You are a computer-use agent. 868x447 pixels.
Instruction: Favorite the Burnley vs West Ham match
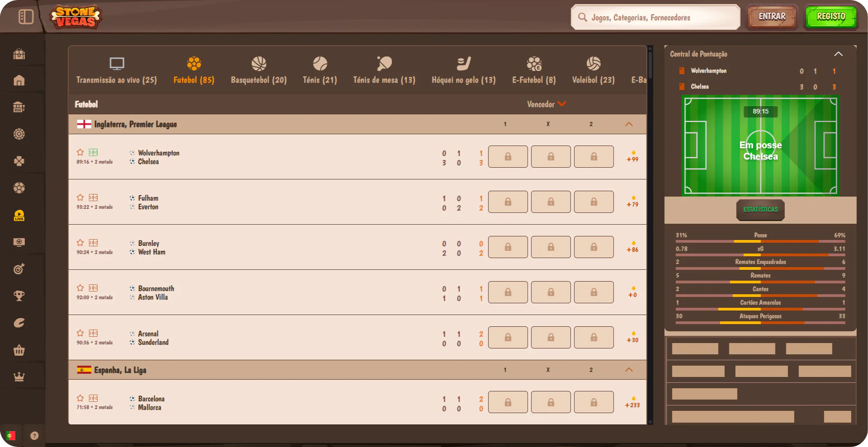coord(80,243)
